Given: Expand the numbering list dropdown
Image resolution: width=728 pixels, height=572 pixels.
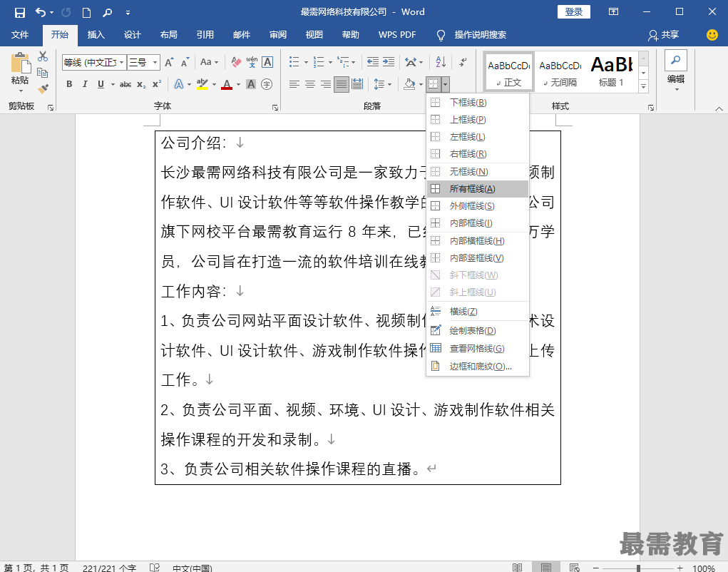Looking at the screenshot, I should coord(330,62).
